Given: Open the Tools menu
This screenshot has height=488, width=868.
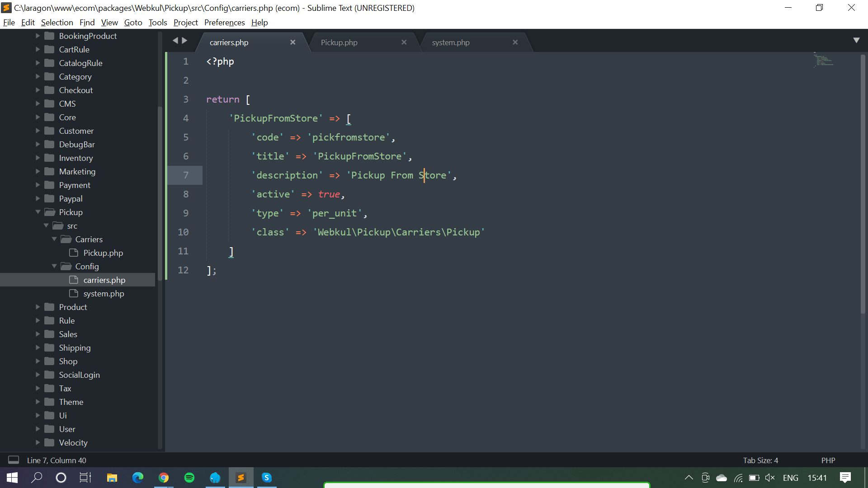Looking at the screenshot, I should point(158,22).
